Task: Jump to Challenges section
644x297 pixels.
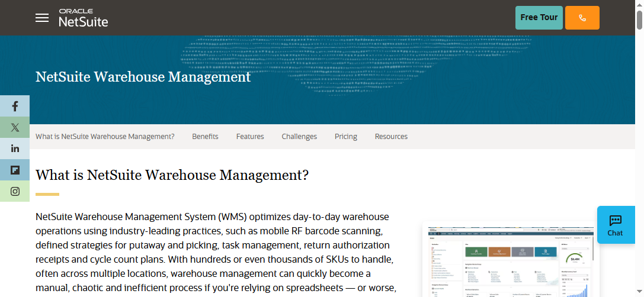Action: tap(299, 136)
